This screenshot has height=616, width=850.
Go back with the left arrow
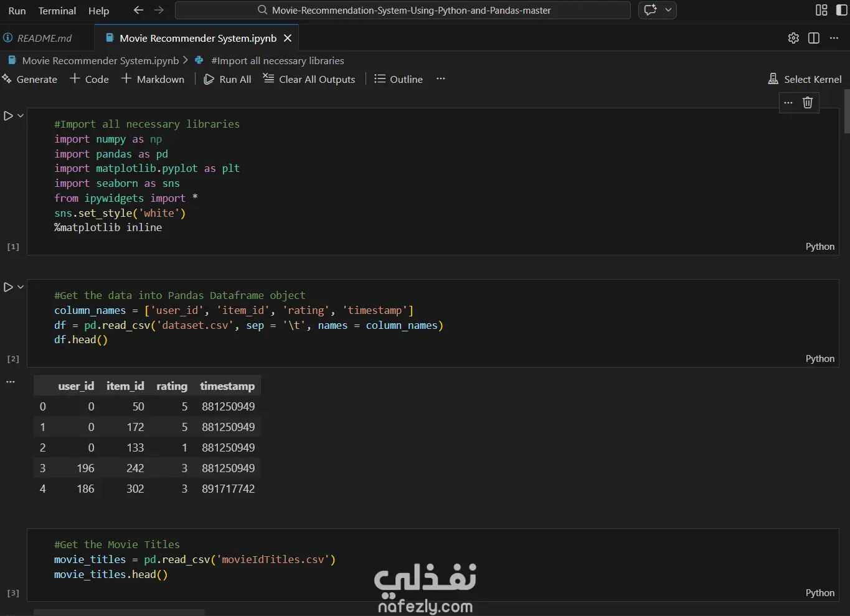[x=138, y=10]
